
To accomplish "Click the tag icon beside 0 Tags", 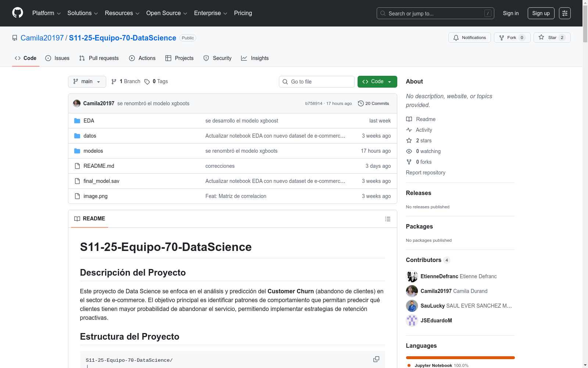I will pyautogui.click(x=147, y=82).
